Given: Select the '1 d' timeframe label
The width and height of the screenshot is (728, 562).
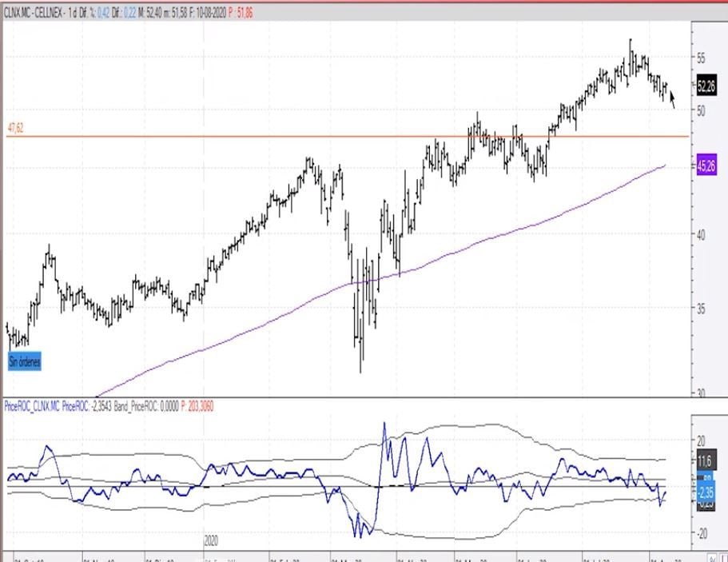Looking at the screenshot, I should click(73, 13).
